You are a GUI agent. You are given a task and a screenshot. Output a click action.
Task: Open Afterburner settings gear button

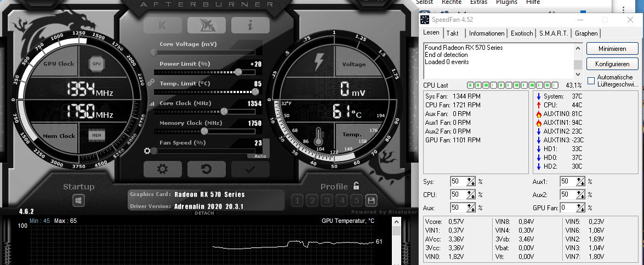163,169
